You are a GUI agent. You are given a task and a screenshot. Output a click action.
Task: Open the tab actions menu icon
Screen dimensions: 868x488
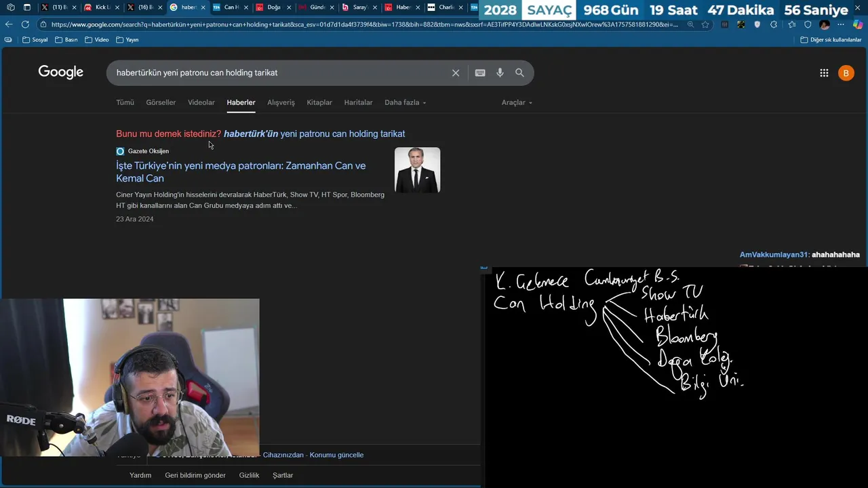(27, 7)
